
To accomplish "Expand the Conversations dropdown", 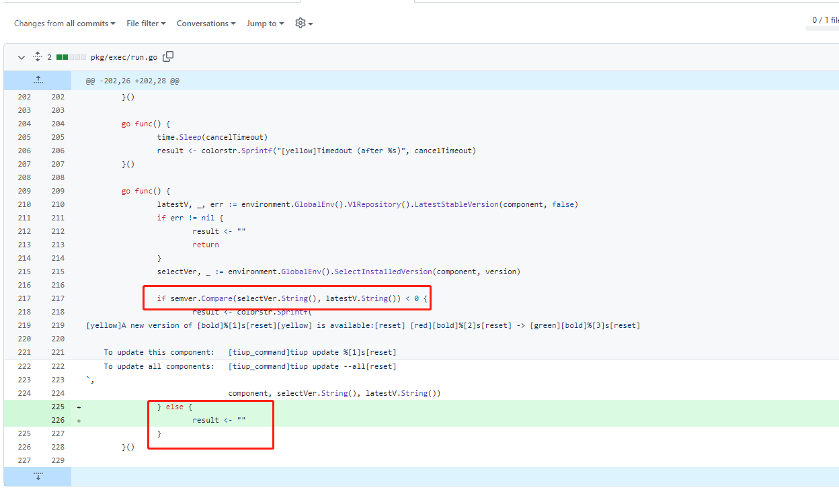I will [x=206, y=24].
